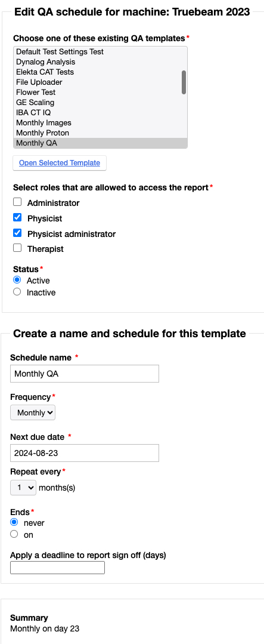264x644 pixels.
Task: Select the 'never' ends option
Action: 14,522
